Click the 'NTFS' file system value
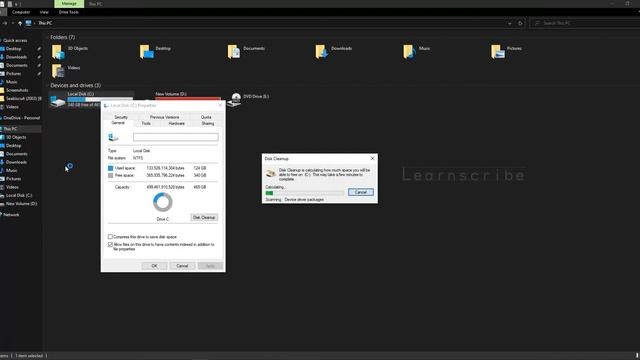 click(x=138, y=158)
